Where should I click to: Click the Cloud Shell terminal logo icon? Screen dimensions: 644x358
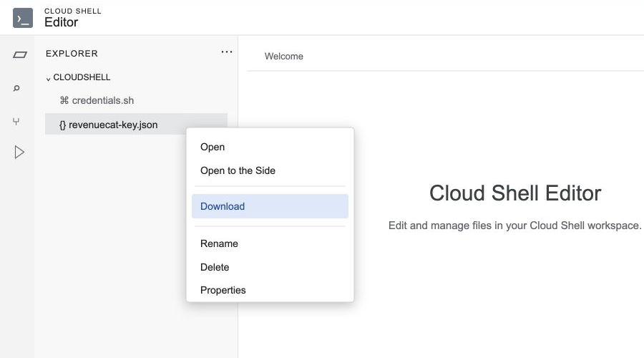coord(23,18)
